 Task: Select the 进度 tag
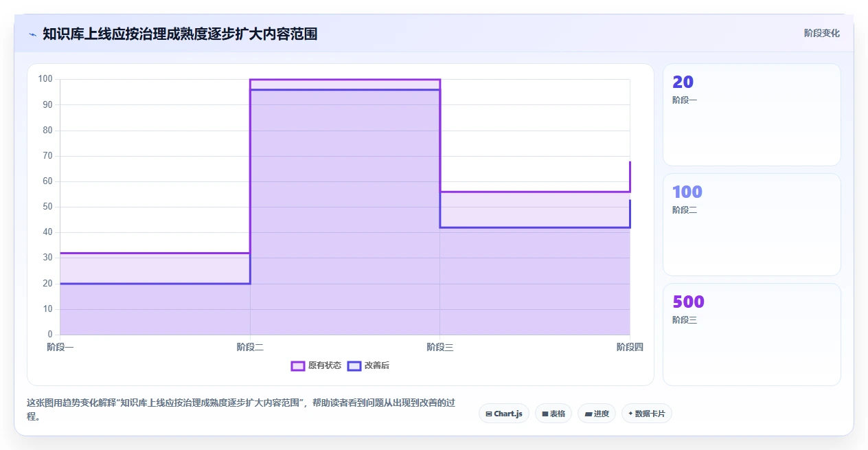pyautogui.click(x=597, y=414)
